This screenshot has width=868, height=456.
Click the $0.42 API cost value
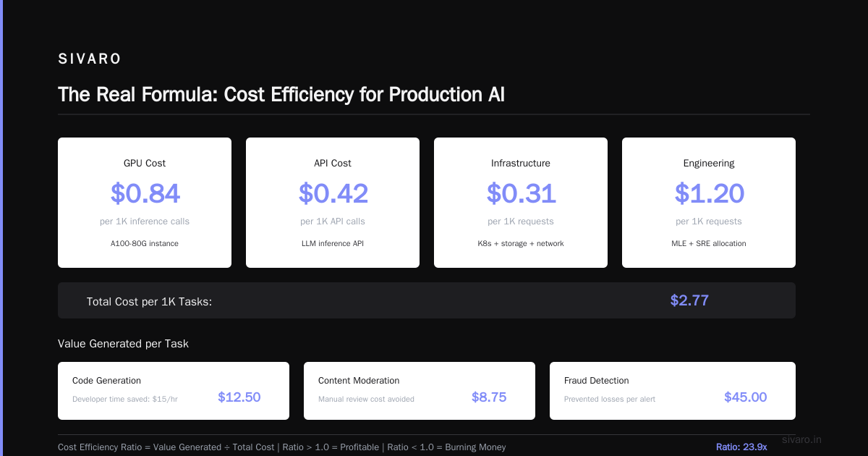[333, 193]
